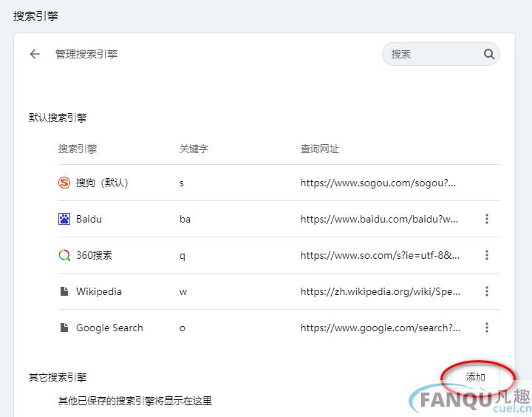This screenshot has height=417, width=532.
Task: Show more actions for Google Search
Action: point(487,328)
